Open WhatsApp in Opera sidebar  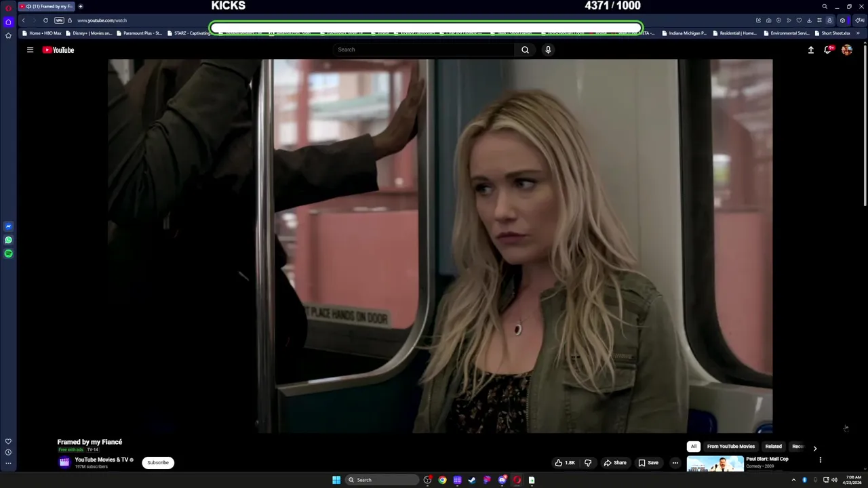8,240
